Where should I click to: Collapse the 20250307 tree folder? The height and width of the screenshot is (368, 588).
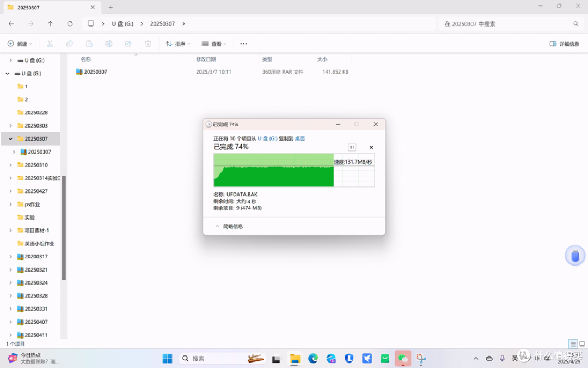click(10, 139)
